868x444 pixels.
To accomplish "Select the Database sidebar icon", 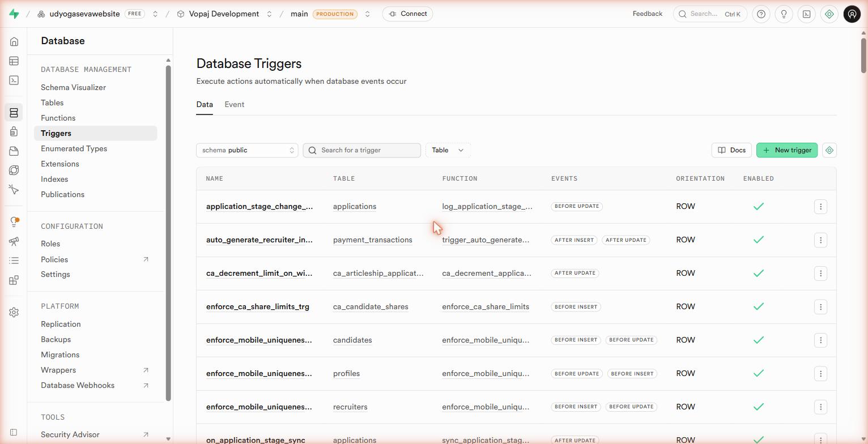I will 14,113.
